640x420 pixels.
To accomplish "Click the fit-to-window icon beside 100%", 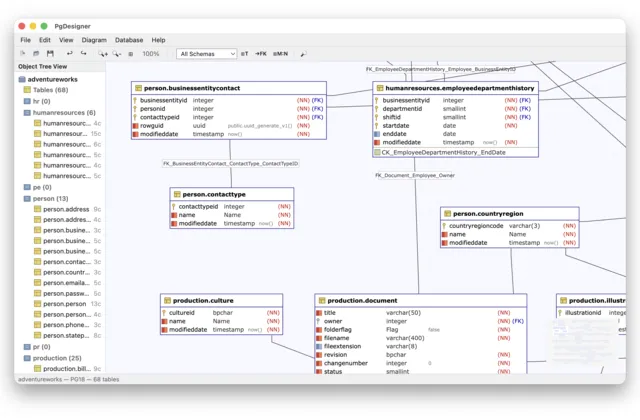I will coord(131,54).
